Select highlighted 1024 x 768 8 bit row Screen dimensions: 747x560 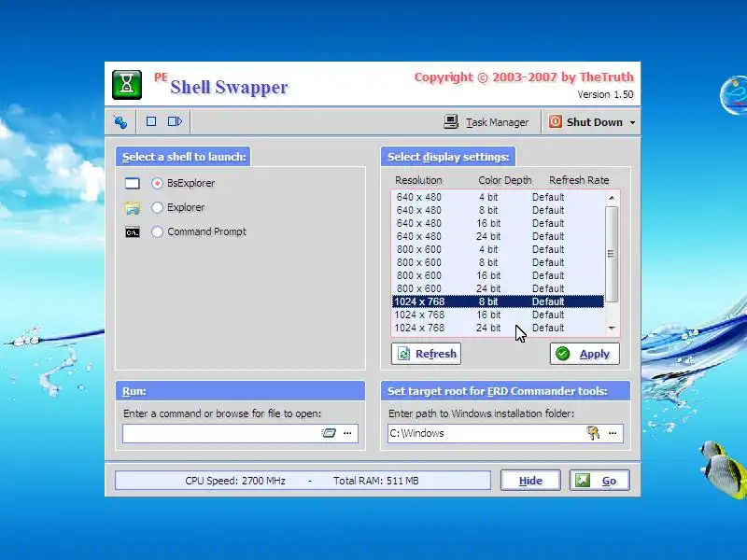[x=498, y=301]
